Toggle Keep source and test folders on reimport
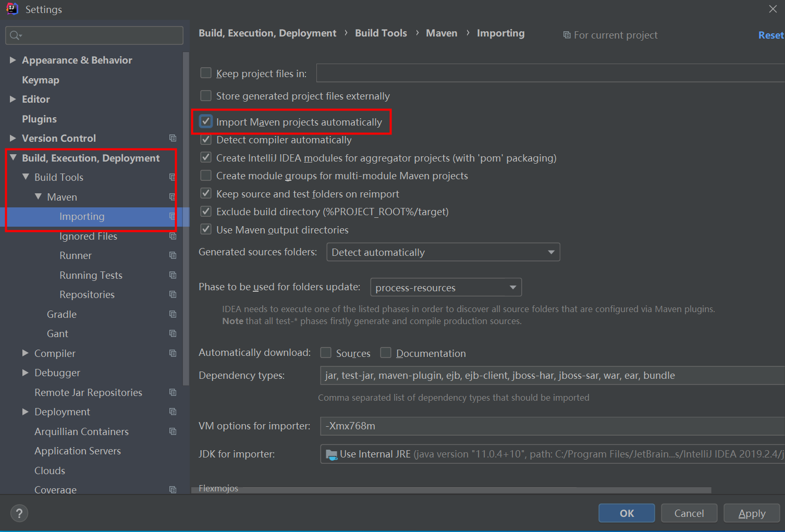785x532 pixels. pyautogui.click(x=206, y=193)
